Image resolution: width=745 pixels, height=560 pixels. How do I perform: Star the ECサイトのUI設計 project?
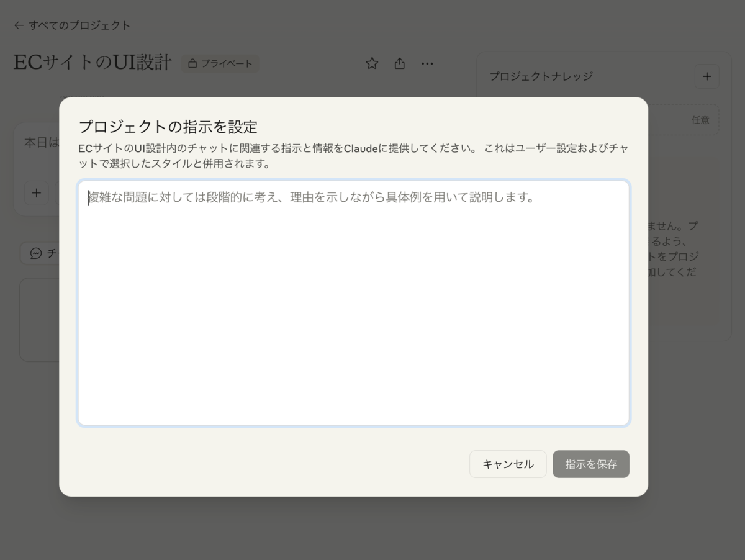click(372, 63)
